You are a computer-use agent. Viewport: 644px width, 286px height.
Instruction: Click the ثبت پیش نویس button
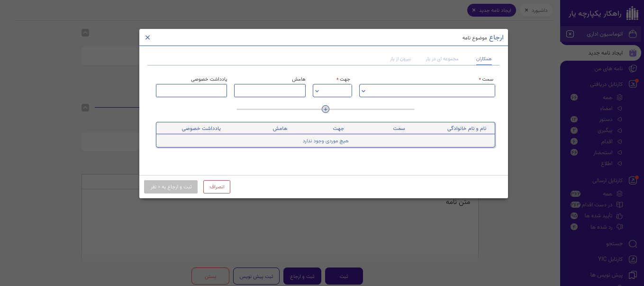click(256, 276)
